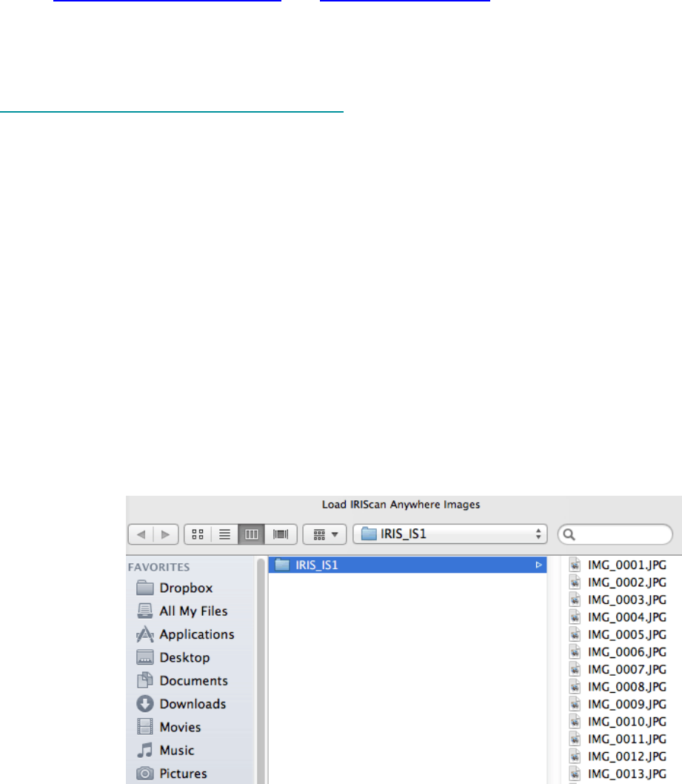Open the item arrangement dropdown
This screenshot has height=784, width=682.
(325, 534)
